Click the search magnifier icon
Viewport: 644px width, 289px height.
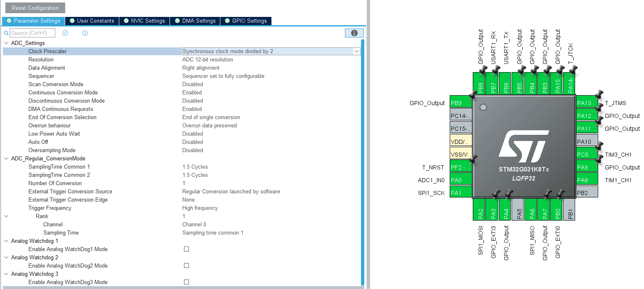click(5, 33)
